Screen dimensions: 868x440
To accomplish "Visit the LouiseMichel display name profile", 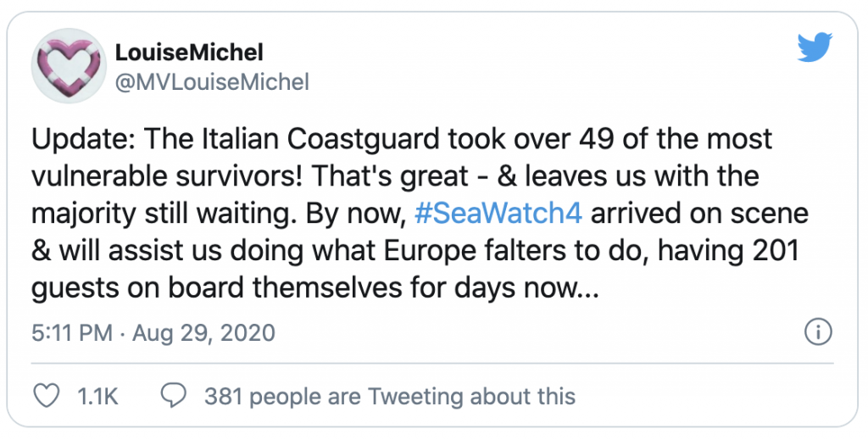I will [x=189, y=53].
